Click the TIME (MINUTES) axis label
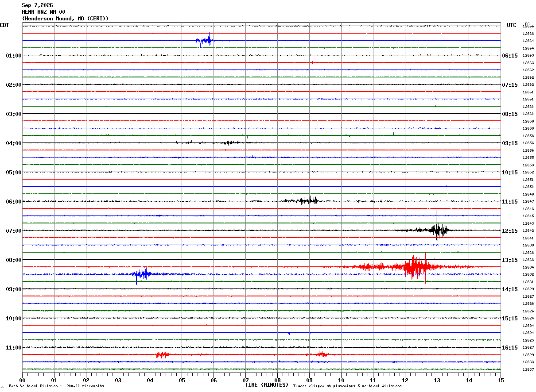This screenshot has height=392, width=536. (267, 385)
